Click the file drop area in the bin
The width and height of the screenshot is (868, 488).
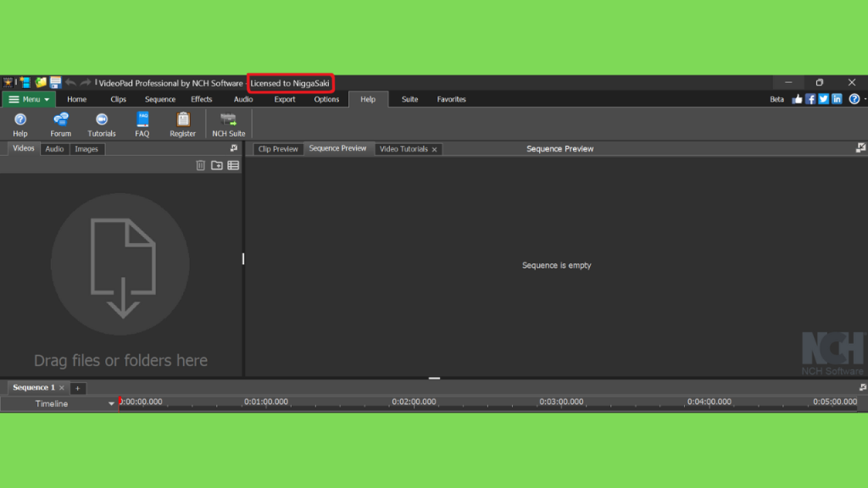(x=120, y=264)
